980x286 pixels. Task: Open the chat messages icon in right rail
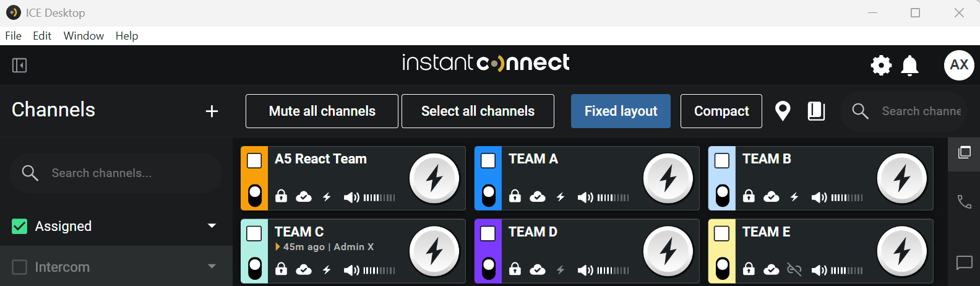coord(964,263)
